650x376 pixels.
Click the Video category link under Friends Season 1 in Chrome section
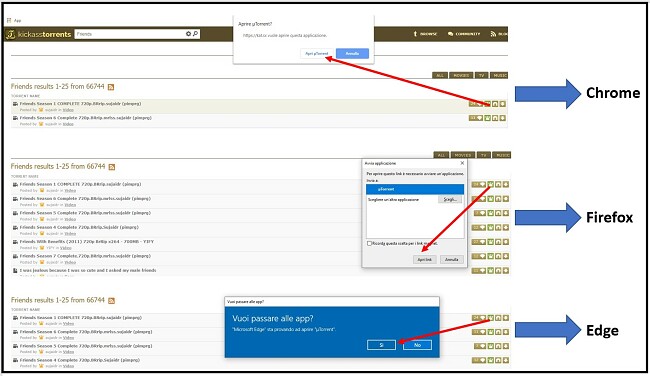[68, 110]
